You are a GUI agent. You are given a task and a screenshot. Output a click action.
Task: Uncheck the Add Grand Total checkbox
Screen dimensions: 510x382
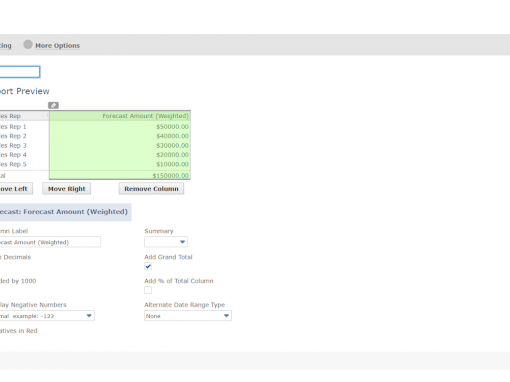[x=148, y=266]
